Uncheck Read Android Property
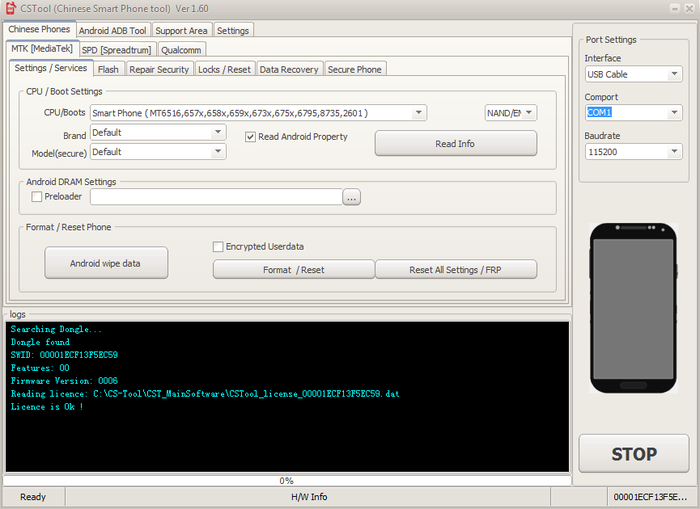700x509 pixels. (250, 137)
